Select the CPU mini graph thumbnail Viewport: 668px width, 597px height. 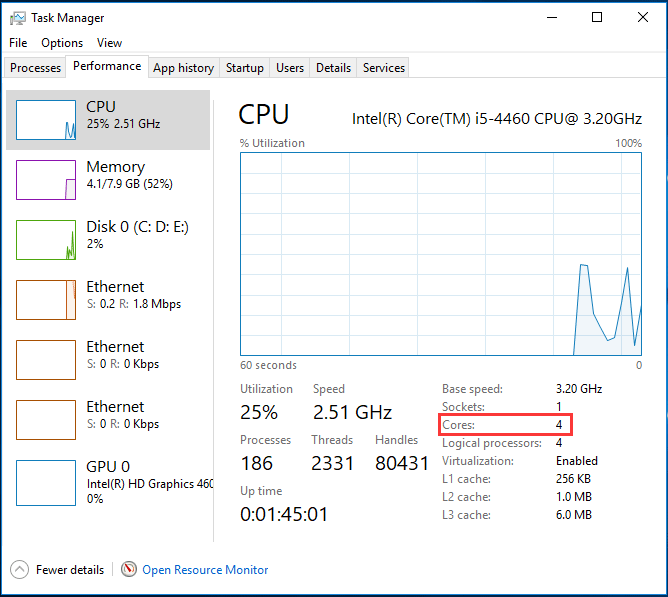click(46, 120)
